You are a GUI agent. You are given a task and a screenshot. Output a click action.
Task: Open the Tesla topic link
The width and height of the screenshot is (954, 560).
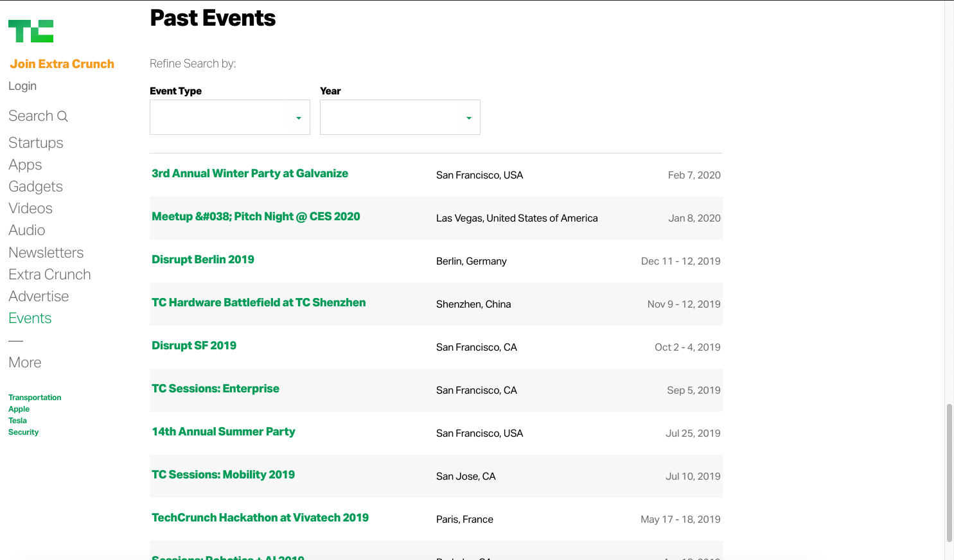point(17,421)
